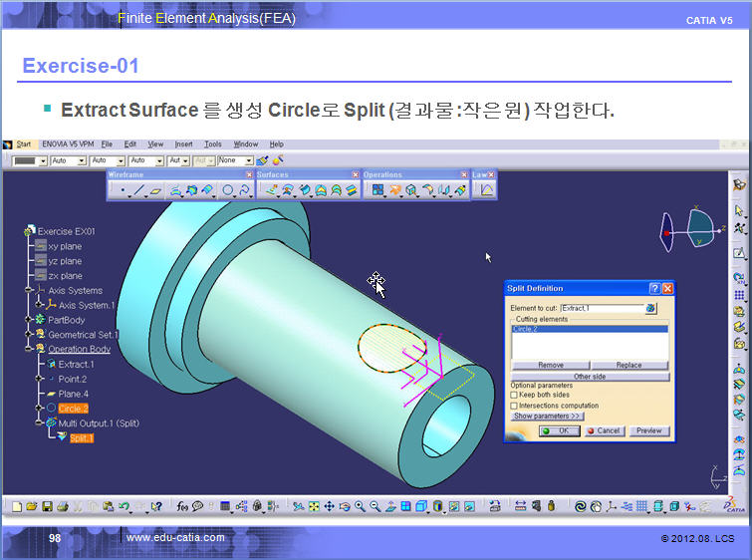Click the Zoom Out magnifier icon

click(376, 506)
